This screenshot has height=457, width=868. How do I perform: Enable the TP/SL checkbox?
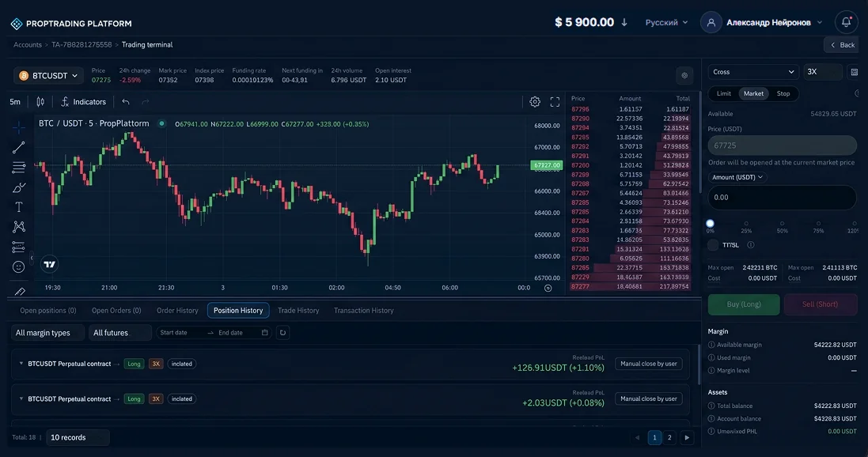pyautogui.click(x=713, y=244)
